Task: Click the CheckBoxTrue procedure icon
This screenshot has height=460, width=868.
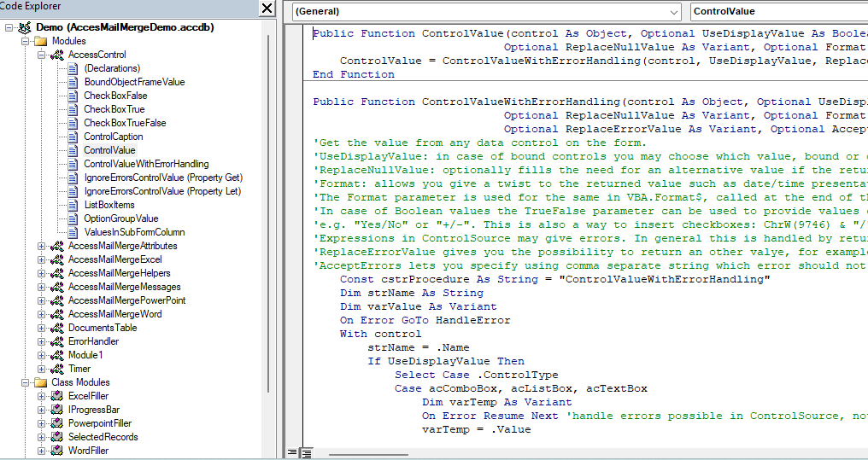Action: (73, 109)
